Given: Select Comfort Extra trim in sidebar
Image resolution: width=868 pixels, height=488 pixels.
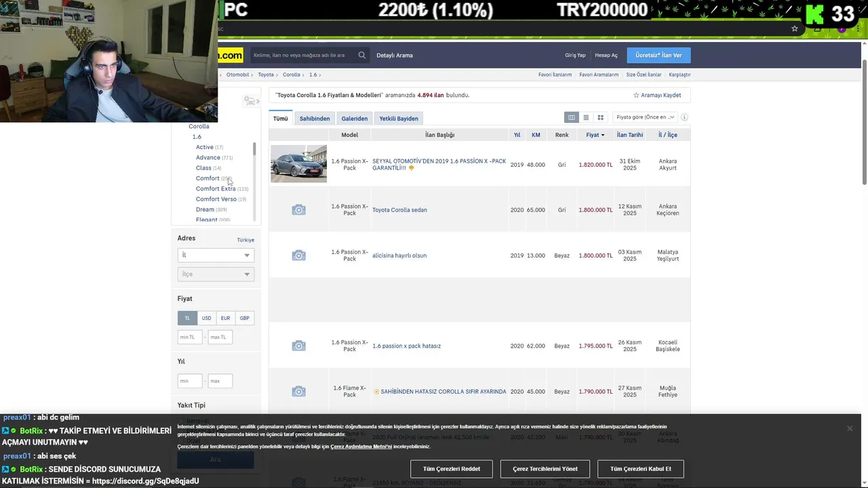Looking at the screenshot, I should pyautogui.click(x=216, y=188).
